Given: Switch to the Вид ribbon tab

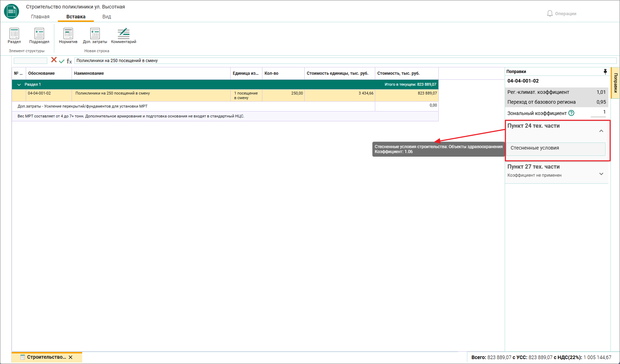Looking at the screenshot, I should pos(107,17).
